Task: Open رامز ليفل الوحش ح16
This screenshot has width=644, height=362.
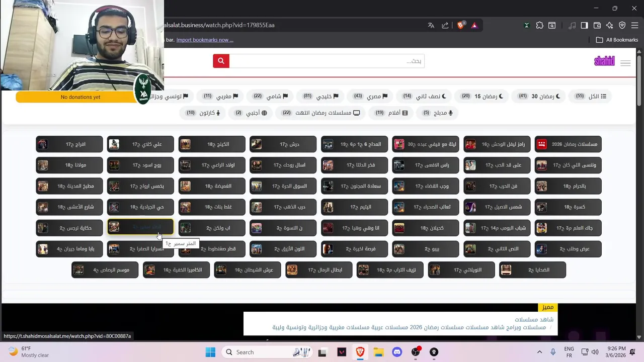Action: pyautogui.click(x=497, y=144)
